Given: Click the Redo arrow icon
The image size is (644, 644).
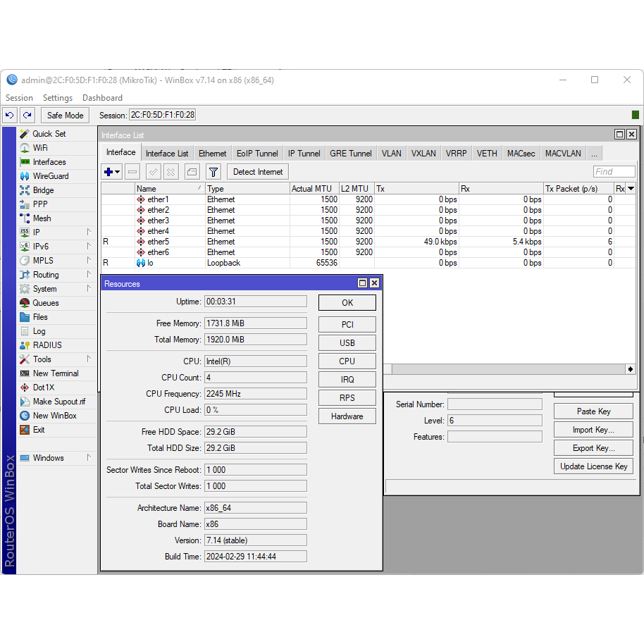Looking at the screenshot, I should coord(27,115).
